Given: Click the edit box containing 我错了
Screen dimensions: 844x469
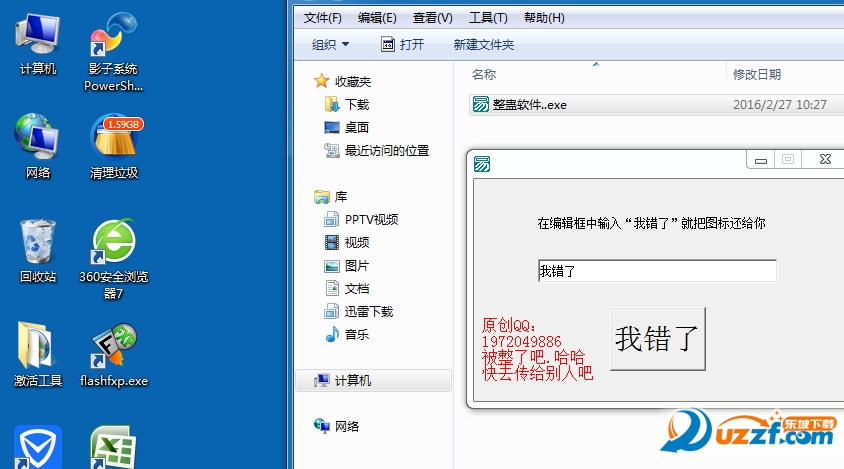Looking at the screenshot, I should coord(657,271).
